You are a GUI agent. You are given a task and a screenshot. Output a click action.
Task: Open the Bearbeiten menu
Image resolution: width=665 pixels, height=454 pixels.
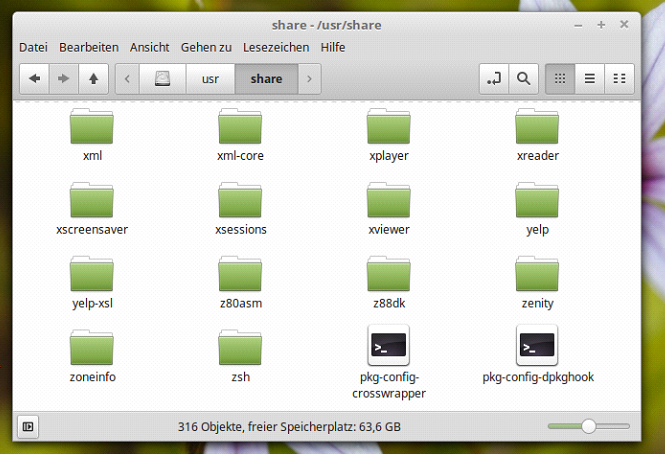pos(89,48)
